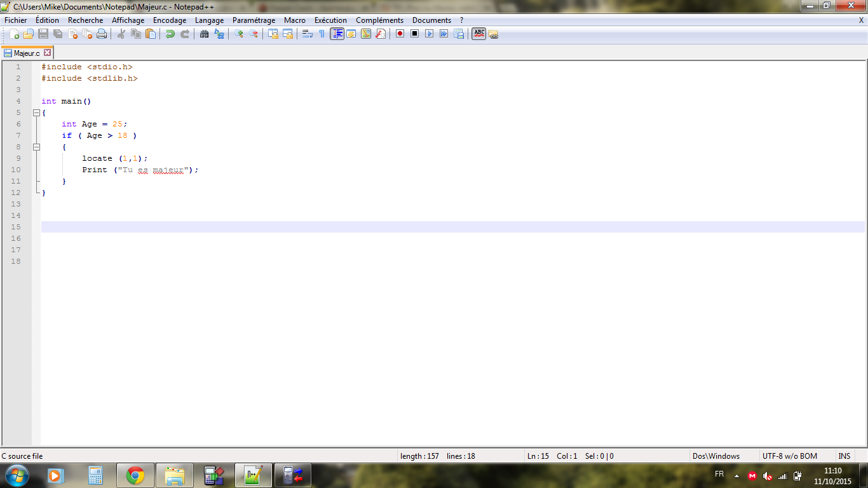Screen dimensions: 868x488
Task: Click the Save Recorded Macro icon
Action: click(x=458, y=34)
